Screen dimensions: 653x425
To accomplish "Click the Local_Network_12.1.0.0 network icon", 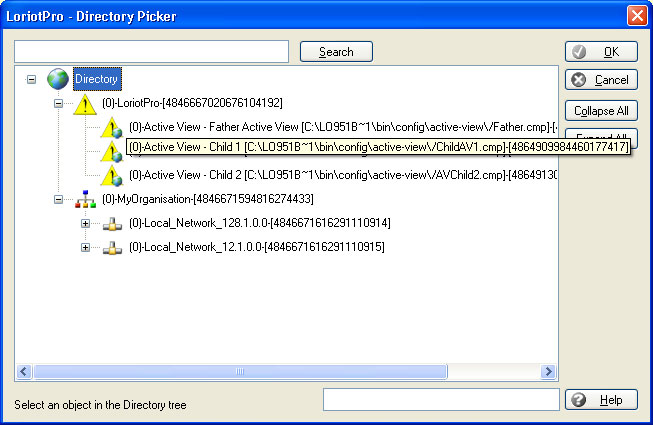I will pos(112,248).
